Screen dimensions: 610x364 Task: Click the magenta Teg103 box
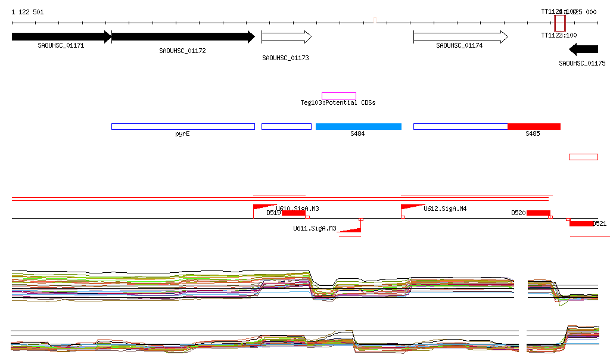coord(339,96)
